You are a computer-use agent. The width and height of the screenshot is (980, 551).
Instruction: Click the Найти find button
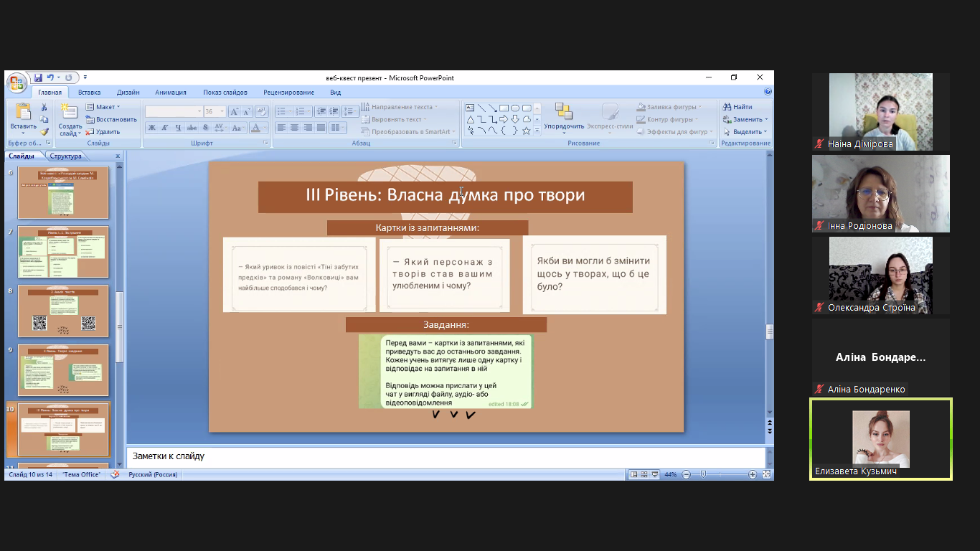pyautogui.click(x=738, y=107)
